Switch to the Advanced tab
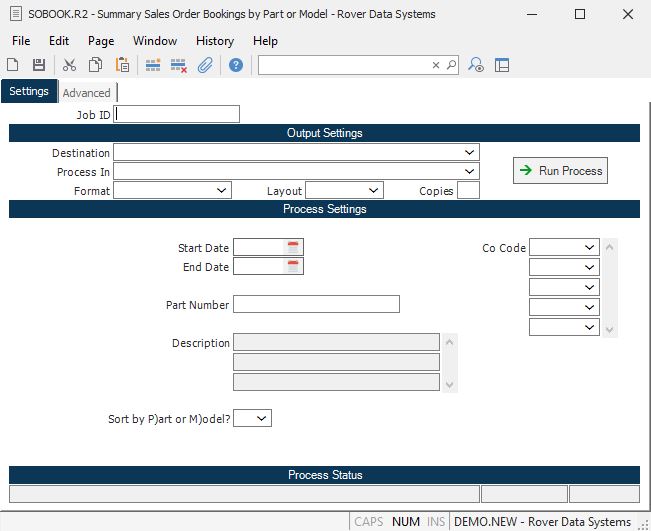 87,93
